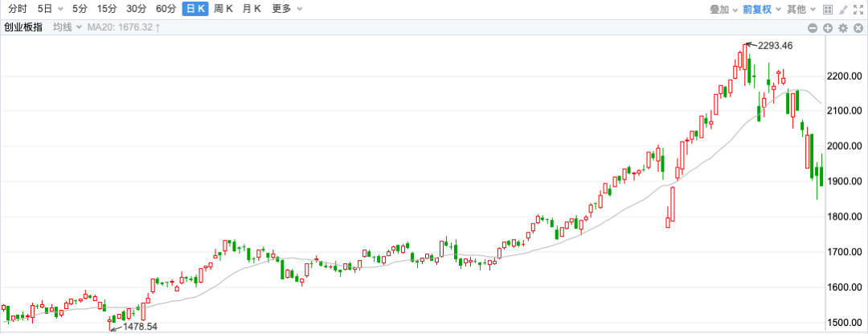Click the minus zoom-out circle icon
The width and height of the screenshot is (868, 334).
tap(813, 28)
